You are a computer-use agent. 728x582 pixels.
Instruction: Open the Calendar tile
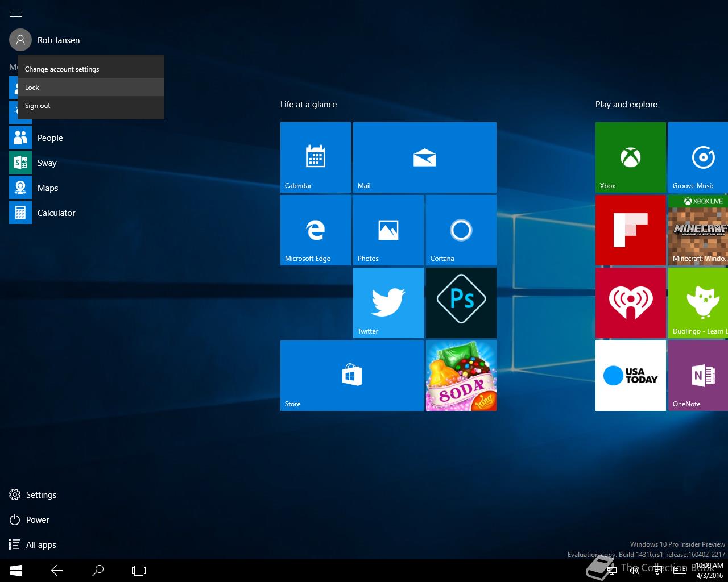pos(316,157)
